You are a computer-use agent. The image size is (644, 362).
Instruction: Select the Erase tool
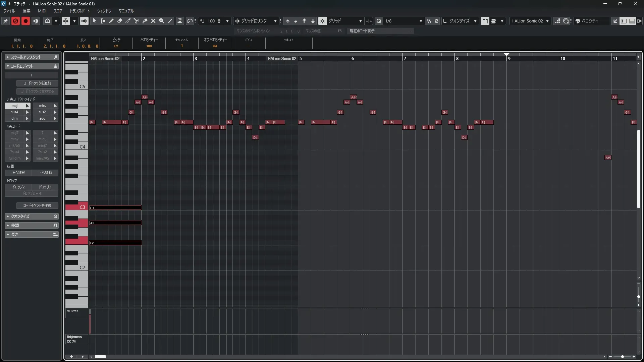pos(120,21)
